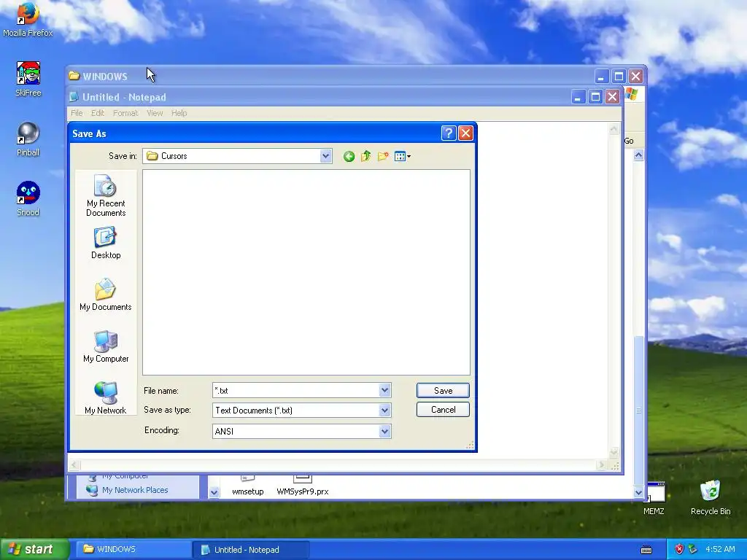Click the Cursors folder name in Save in
This screenshot has height=560, width=747.
174,156
